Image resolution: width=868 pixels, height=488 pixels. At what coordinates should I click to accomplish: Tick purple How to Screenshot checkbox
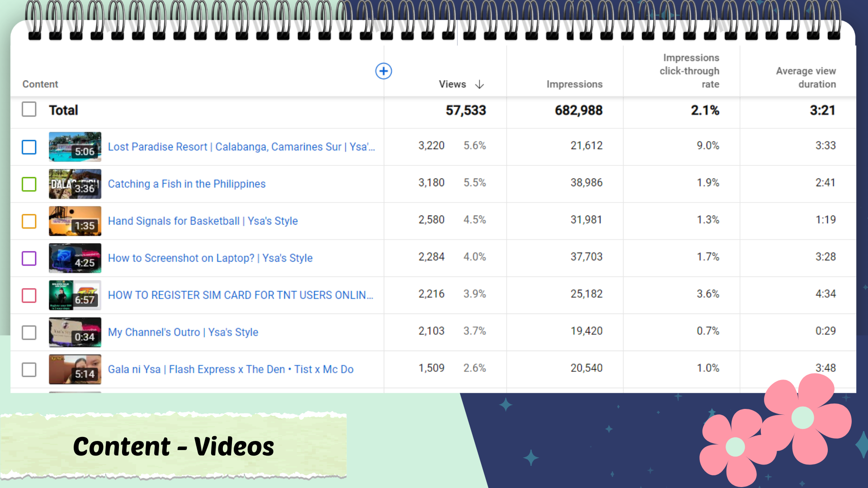(29, 258)
